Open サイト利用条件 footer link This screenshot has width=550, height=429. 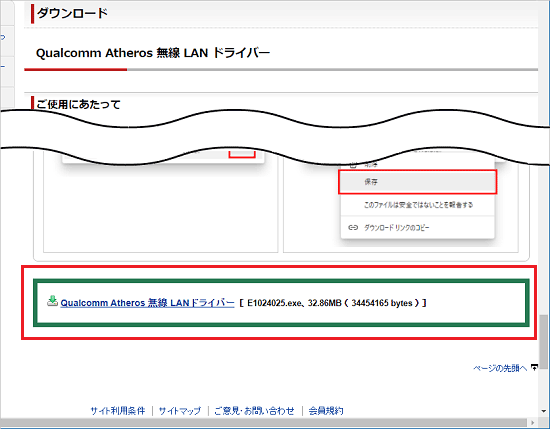(118, 411)
